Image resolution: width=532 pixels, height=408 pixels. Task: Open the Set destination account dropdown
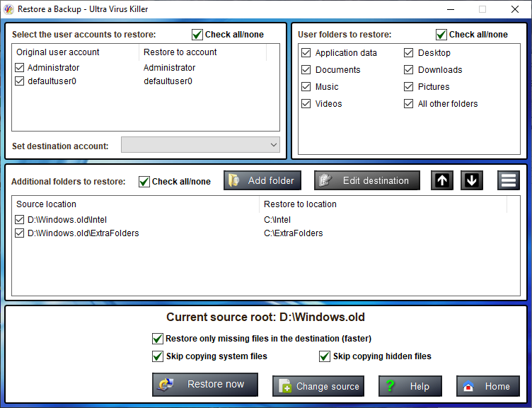200,145
